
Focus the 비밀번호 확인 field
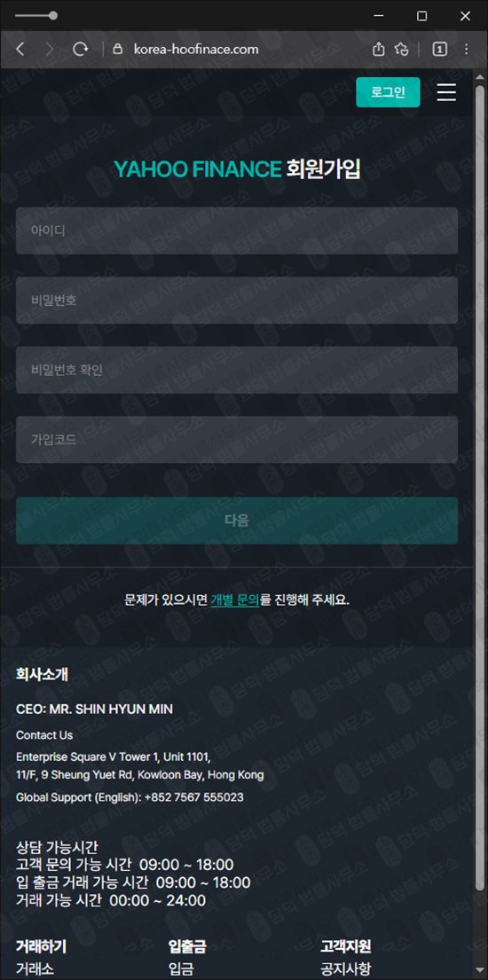pyautogui.click(x=237, y=370)
